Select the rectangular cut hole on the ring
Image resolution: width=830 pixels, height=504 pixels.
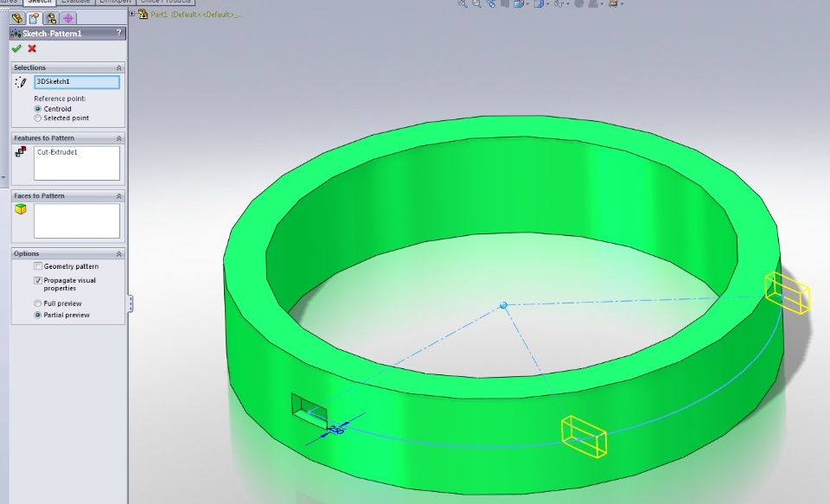310,411
